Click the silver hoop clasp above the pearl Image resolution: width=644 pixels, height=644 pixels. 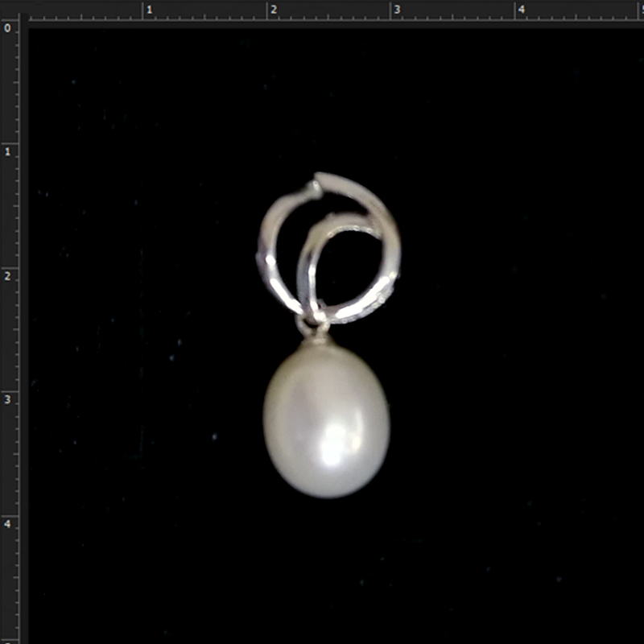[x=328, y=248]
